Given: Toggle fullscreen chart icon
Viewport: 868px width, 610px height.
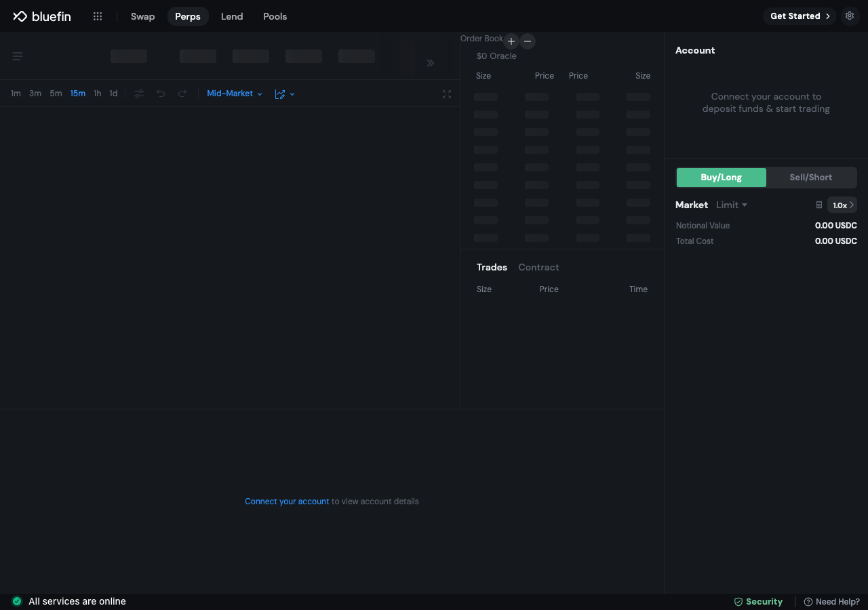Looking at the screenshot, I should tap(446, 94).
